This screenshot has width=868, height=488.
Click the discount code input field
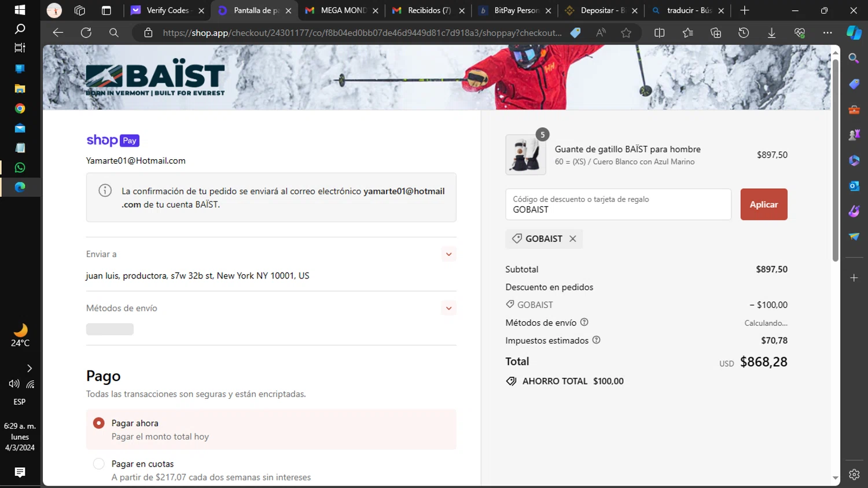point(619,204)
